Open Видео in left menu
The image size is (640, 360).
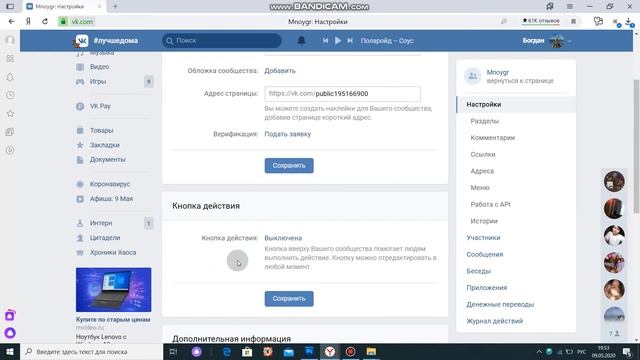point(99,67)
